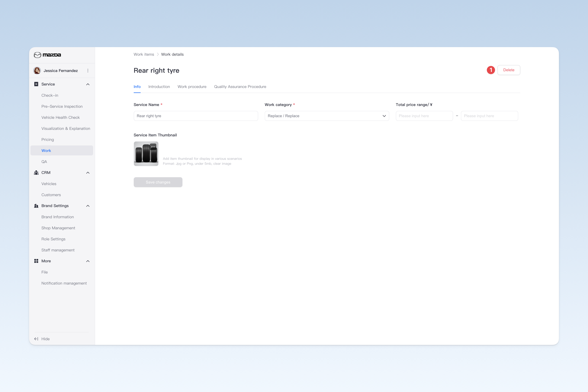The width and height of the screenshot is (588, 392).
Task: Click the minimum total price input
Action: (424, 116)
